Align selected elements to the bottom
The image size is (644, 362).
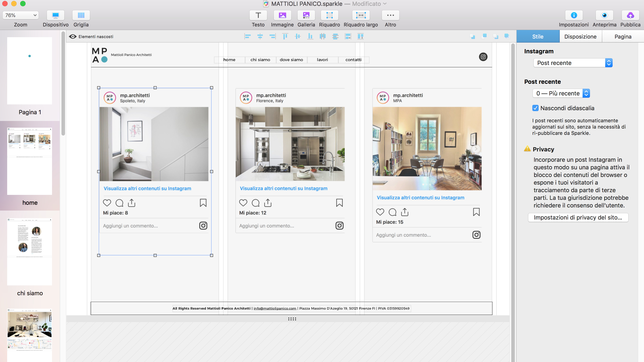pos(310,37)
